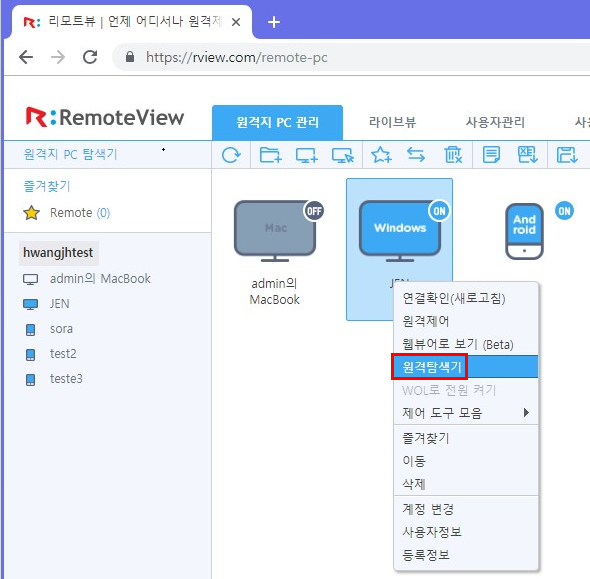The height and width of the screenshot is (579, 590).
Task: Open a new browser tab
Action: (274, 22)
